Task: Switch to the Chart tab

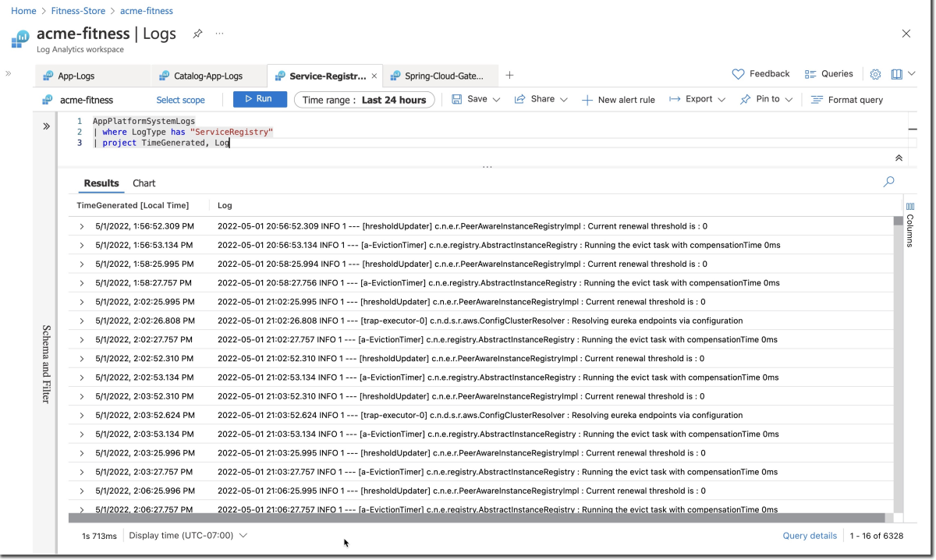Action: tap(144, 183)
